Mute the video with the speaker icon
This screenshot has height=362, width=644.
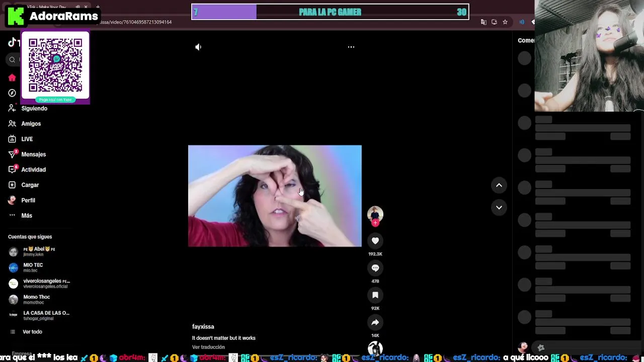[198, 47]
